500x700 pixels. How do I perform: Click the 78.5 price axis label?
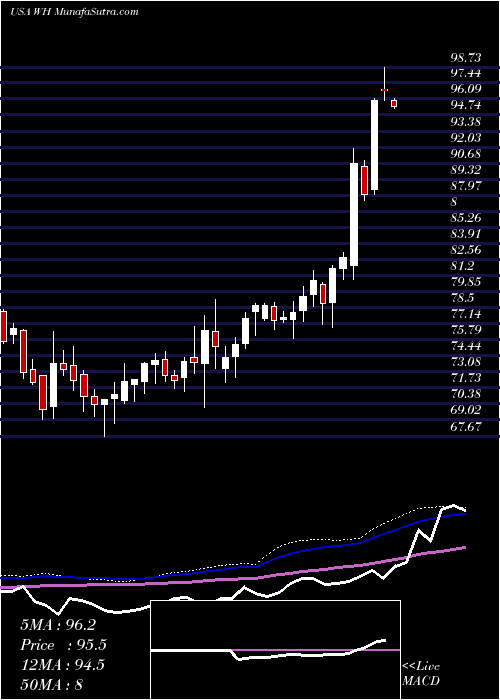coord(462,298)
